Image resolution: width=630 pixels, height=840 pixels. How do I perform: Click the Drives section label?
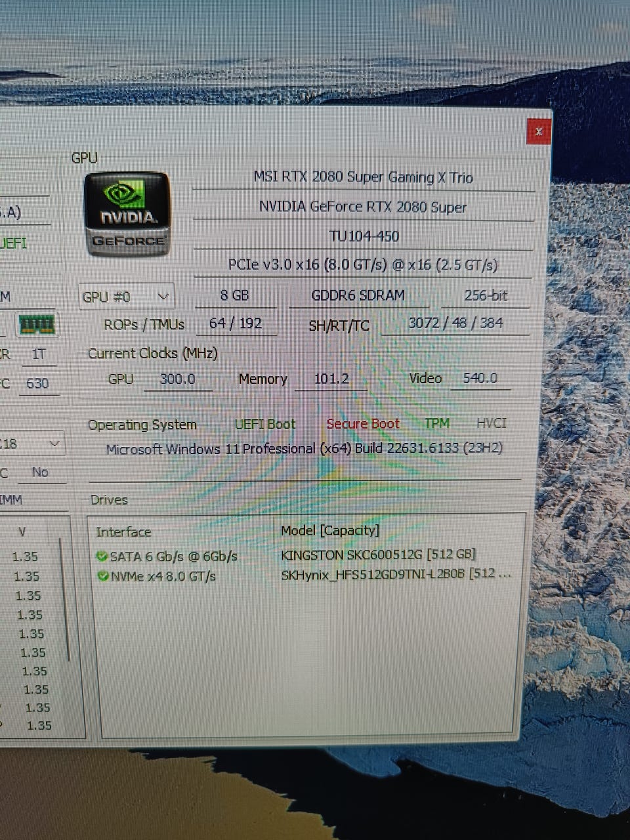(x=109, y=500)
